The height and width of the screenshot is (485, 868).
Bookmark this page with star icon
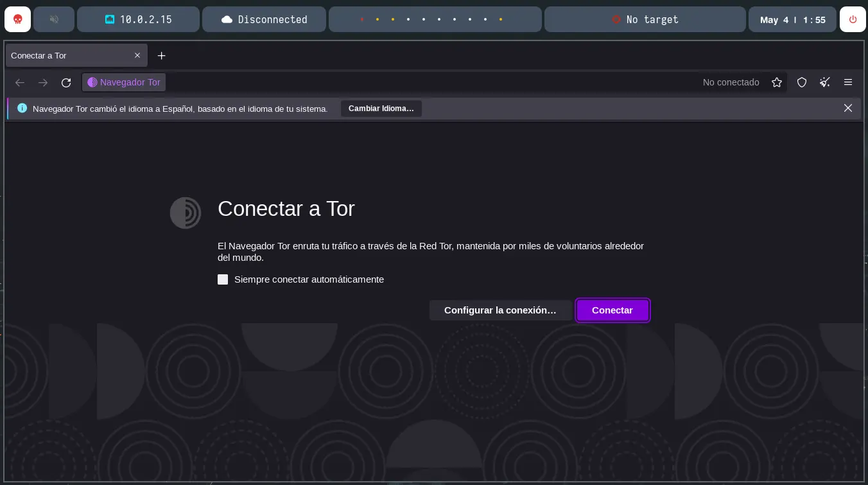point(777,82)
